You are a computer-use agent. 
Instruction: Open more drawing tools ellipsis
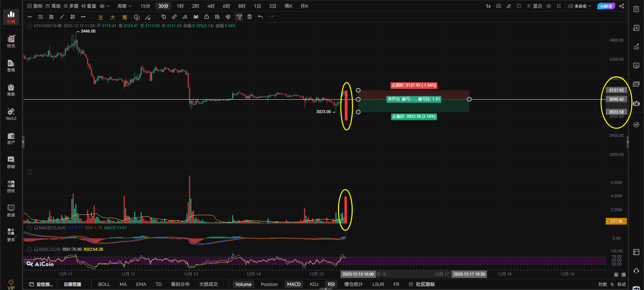(83, 17)
